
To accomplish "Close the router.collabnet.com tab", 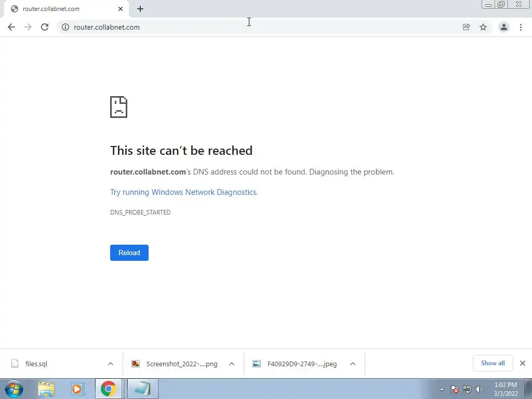I will tap(121, 9).
